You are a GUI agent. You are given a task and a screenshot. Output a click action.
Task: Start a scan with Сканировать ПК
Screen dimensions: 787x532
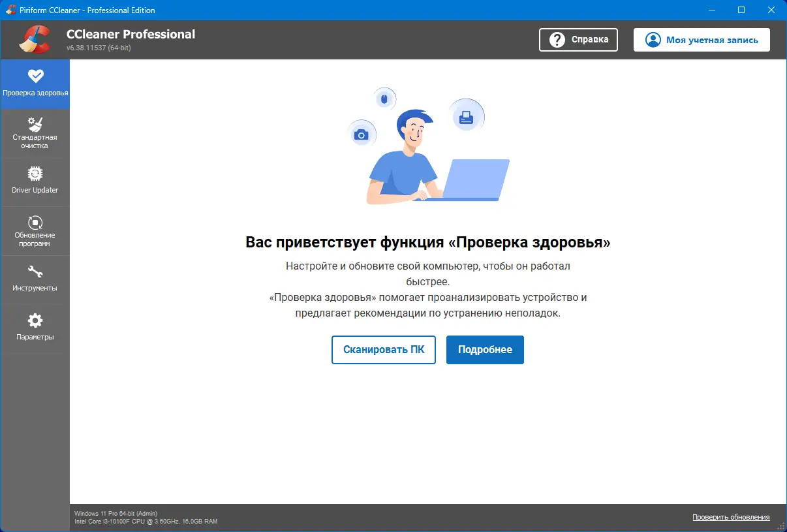383,350
